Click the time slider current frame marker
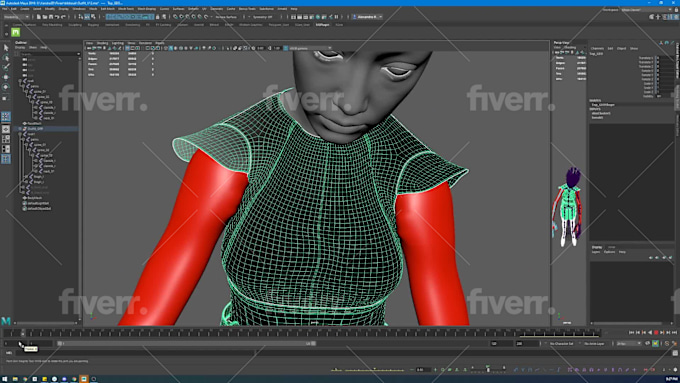Screen dimensions: 680x383 pos(23,333)
